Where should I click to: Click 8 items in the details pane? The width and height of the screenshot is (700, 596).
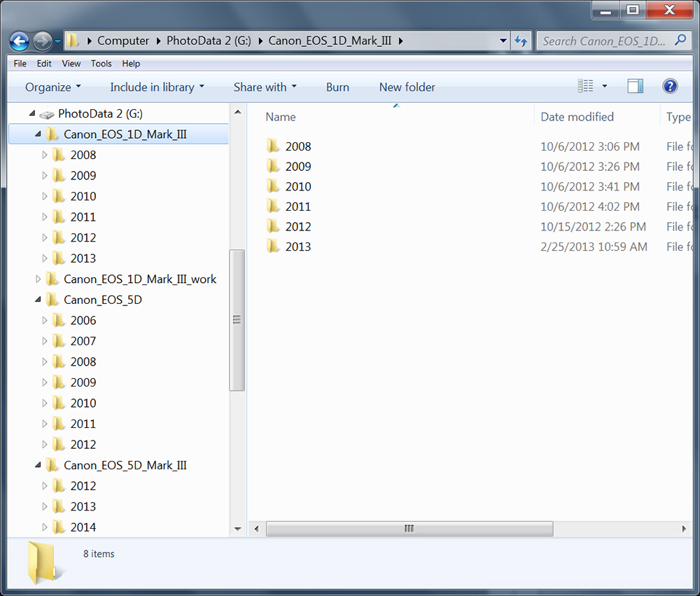click(99, 554)
